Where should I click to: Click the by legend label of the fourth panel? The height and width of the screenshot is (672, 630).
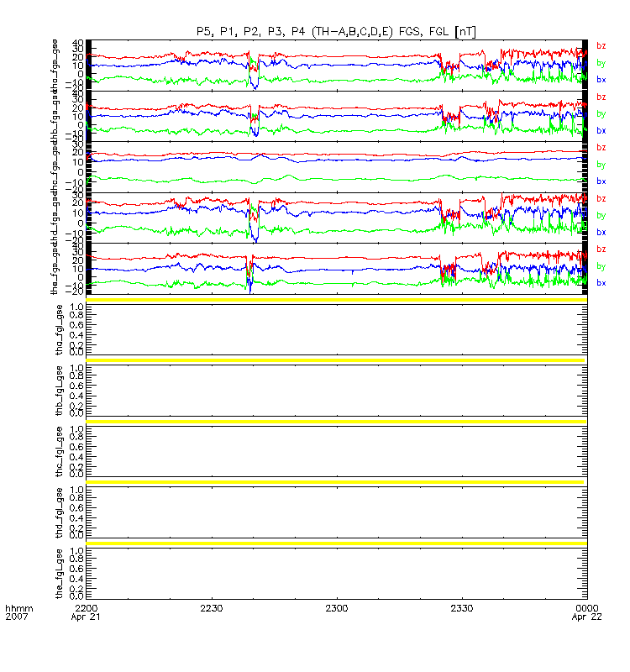point(601,216)
